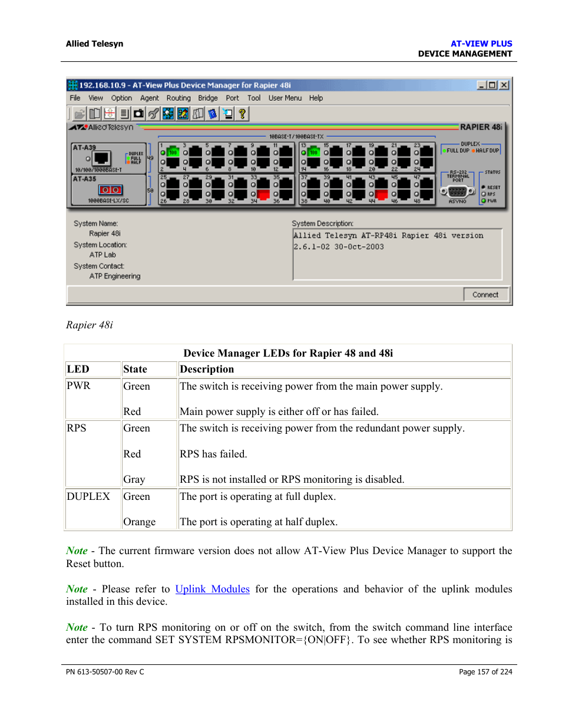This screenshot has height=728, width=562.
Task: Follow the Uplink Modules link
Action: click(213, 589)
